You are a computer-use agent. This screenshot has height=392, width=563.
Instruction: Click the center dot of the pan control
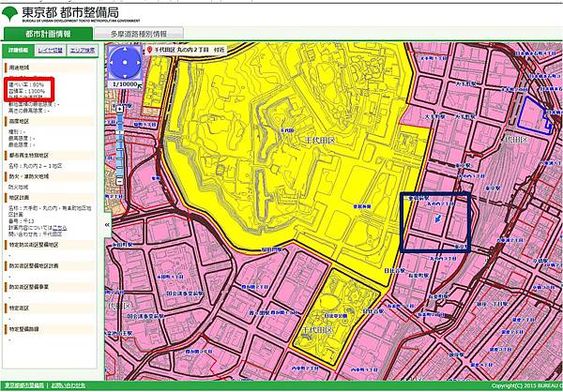(x=125, y=63)
